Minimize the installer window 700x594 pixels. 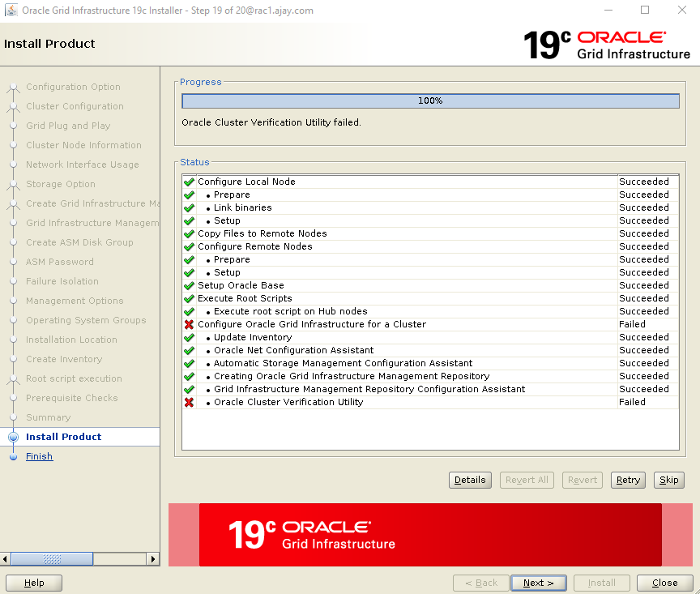tap(608, 10)
